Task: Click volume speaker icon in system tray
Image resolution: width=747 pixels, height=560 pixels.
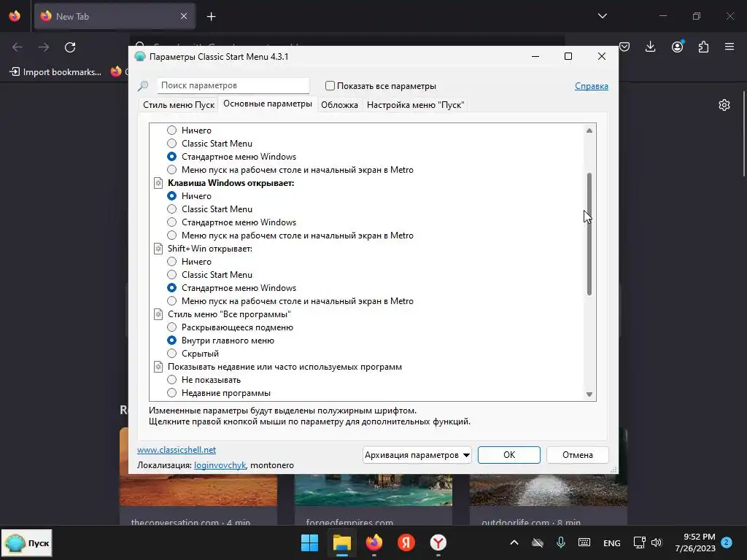Action: point(657,542)
